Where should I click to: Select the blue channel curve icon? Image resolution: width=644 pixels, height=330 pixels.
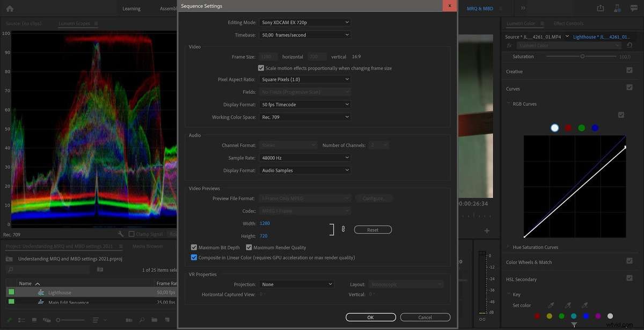click(x=595, y=128)
